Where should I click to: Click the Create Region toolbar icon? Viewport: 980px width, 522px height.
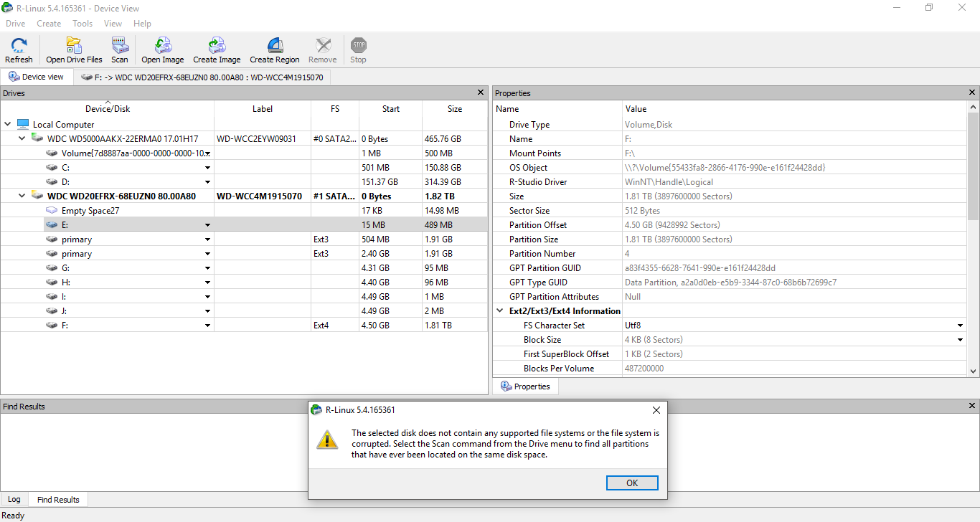click(275, 46)
